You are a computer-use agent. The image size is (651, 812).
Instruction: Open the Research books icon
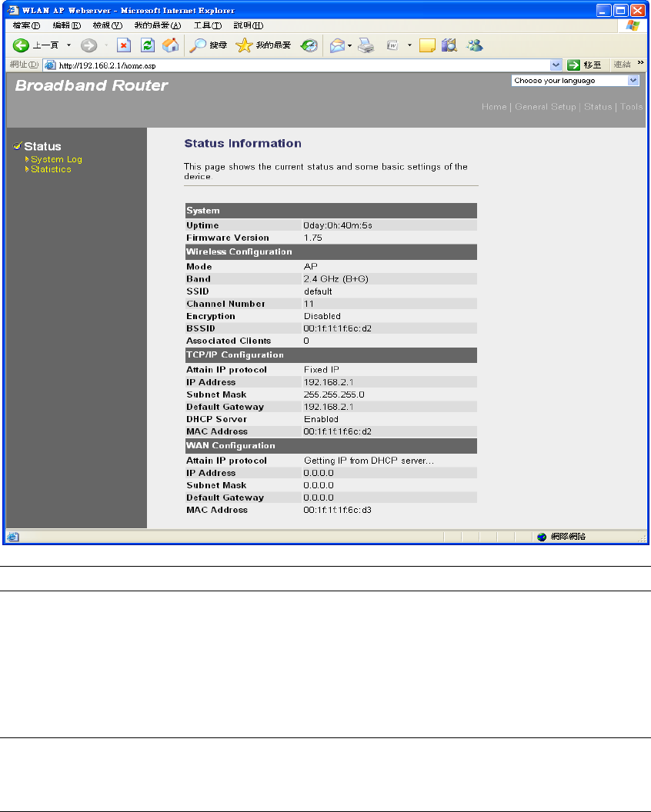click(449, 45)
